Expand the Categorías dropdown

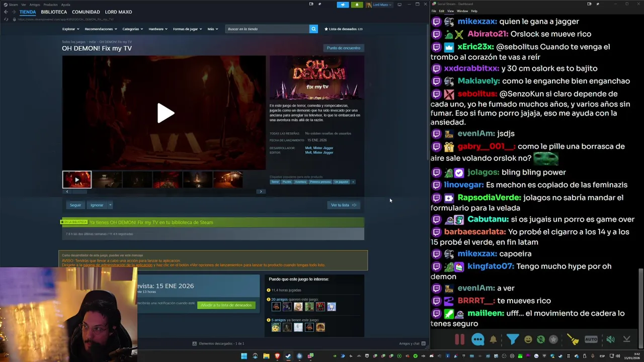click(133, 29)
